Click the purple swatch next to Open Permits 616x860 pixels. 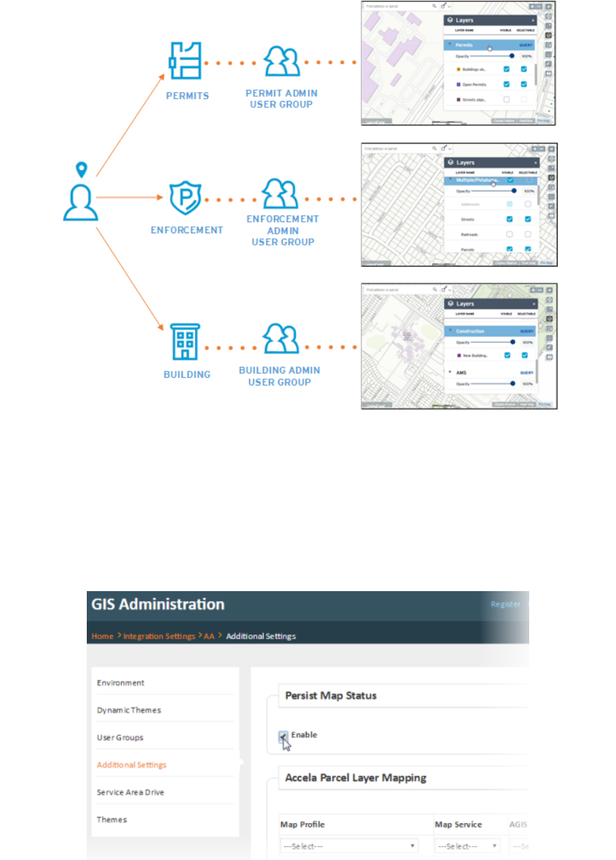point(457,84)
